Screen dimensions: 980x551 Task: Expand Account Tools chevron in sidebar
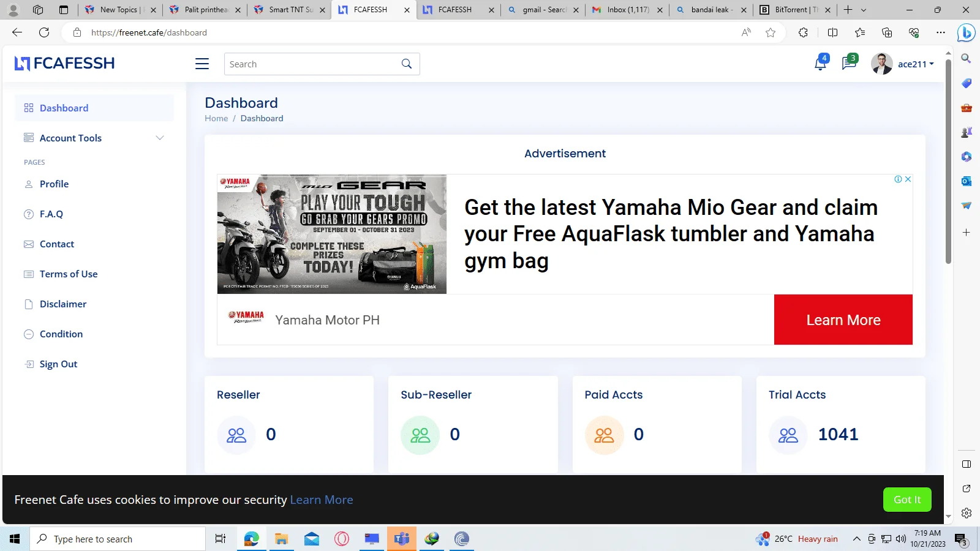[160, 138]
